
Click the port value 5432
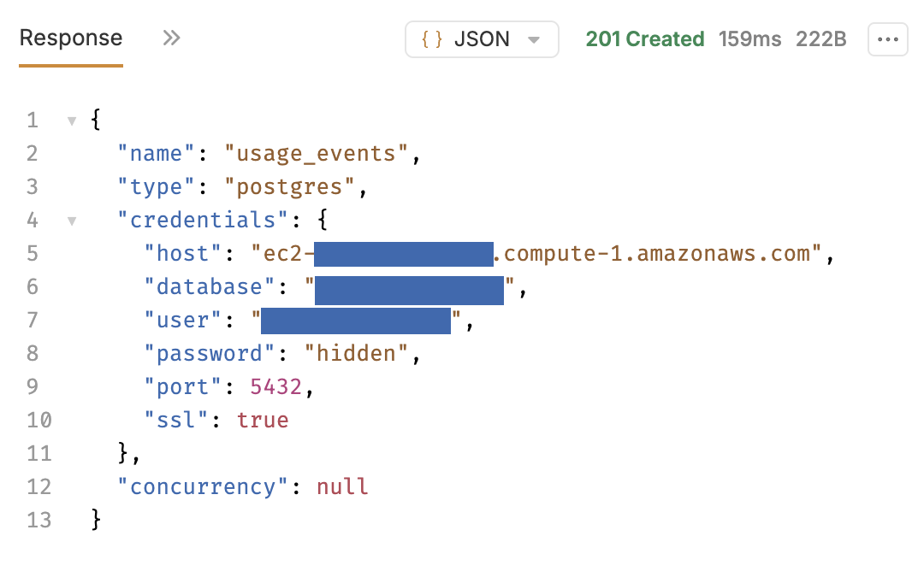[275, 387]
